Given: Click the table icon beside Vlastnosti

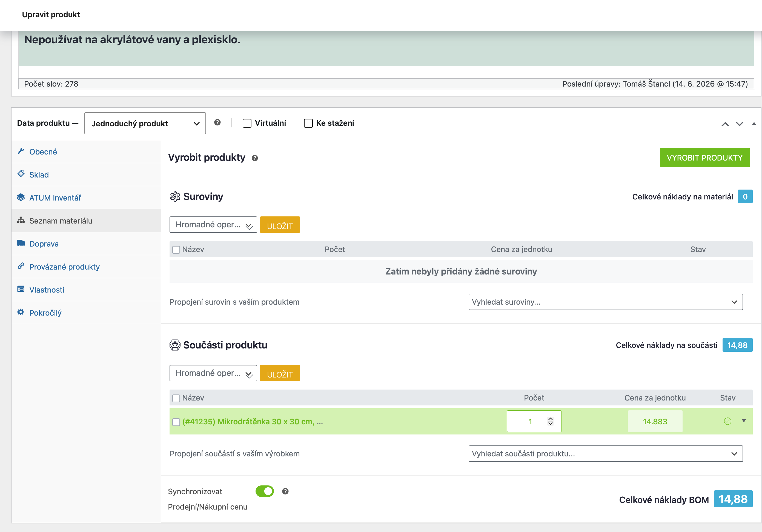Looking at the screenshot, I should (21, 289).
